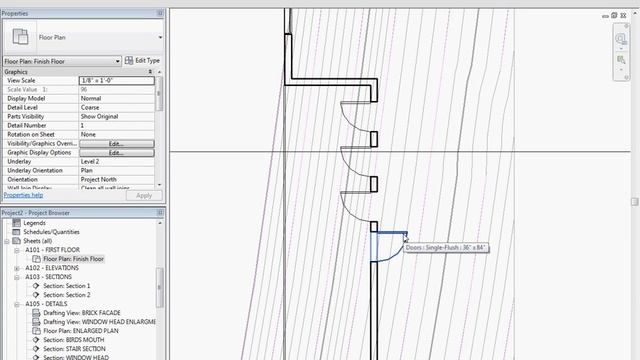
Task: Click the Floor Plan type thumbnail icon
Action: point(20,37)
